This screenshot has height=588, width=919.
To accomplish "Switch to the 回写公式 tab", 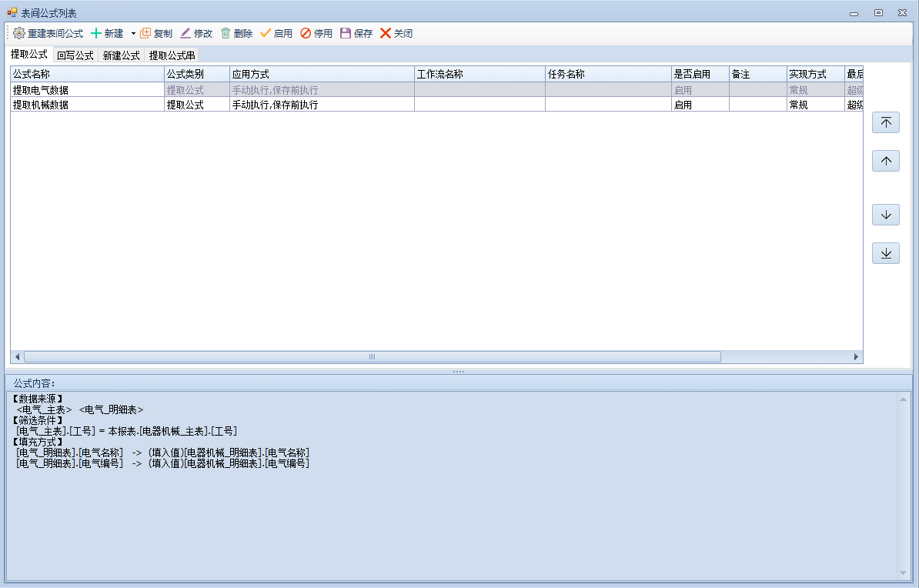I will (75, 55).
